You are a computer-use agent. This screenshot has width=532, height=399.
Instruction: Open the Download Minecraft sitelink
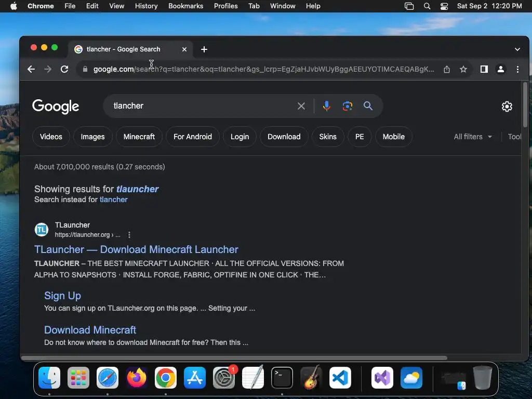click(x=90, y=330)
